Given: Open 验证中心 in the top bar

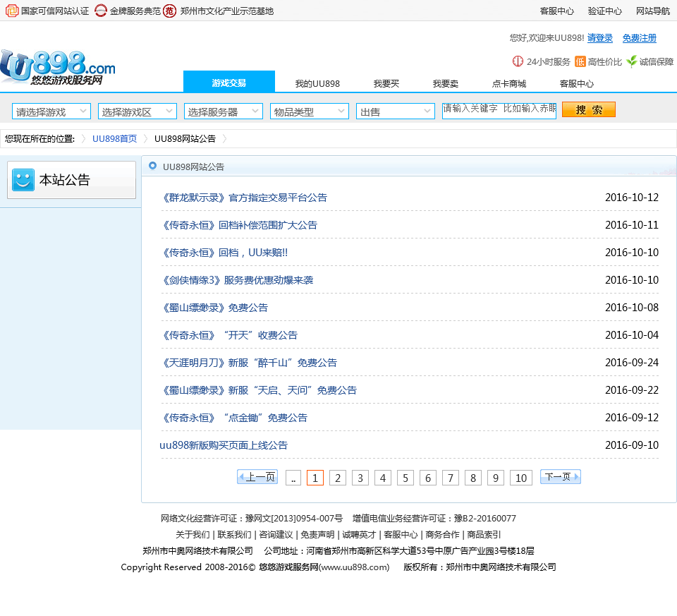Looking at the screenshot, I should tap(605, 11).
